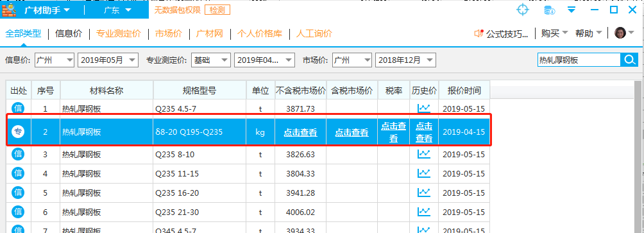This screenshot has height=233, width=644.
Task: Select the date cell 2019-04-15
Action: click(x=464, y=132)
